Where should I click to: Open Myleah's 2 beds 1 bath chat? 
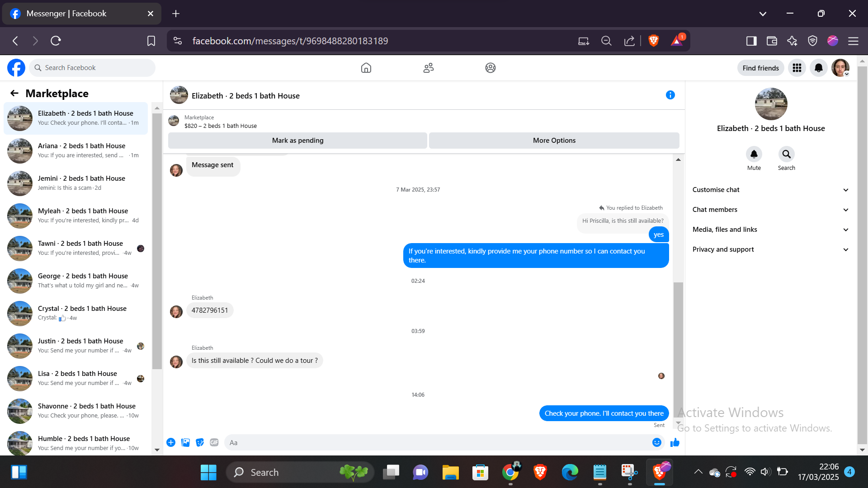click(x=75, y=216)
